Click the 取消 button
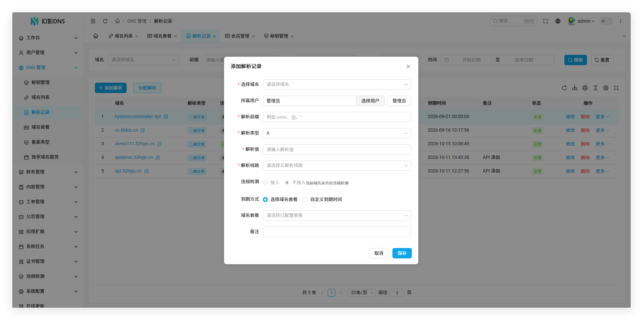The height and width of the screenshot is (320, 644). pos(379,253)
